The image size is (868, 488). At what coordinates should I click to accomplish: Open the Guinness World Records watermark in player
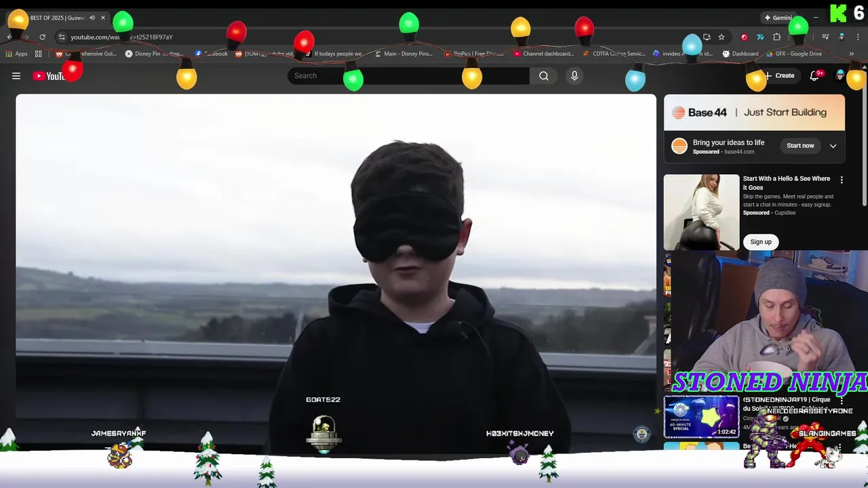[642, 434]
